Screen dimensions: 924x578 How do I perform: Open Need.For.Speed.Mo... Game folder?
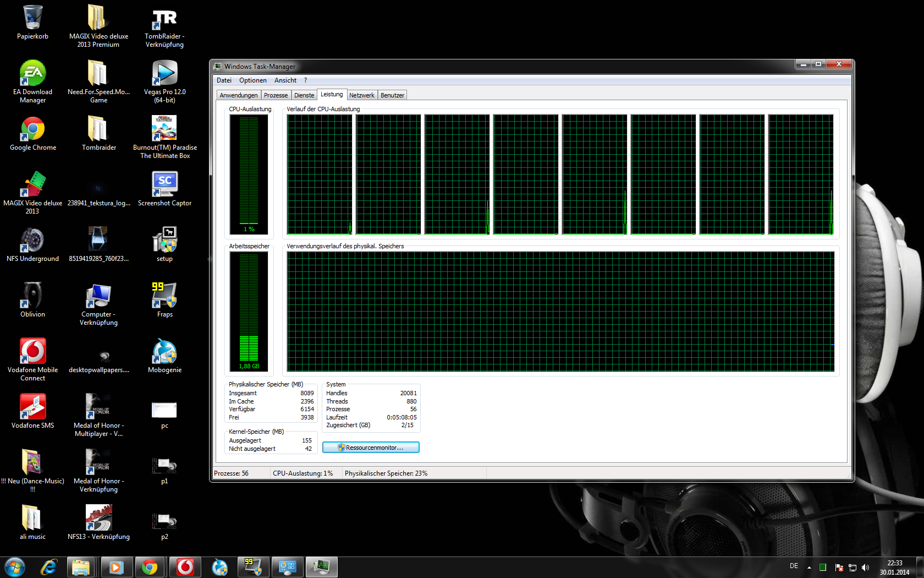pos(98,81)
